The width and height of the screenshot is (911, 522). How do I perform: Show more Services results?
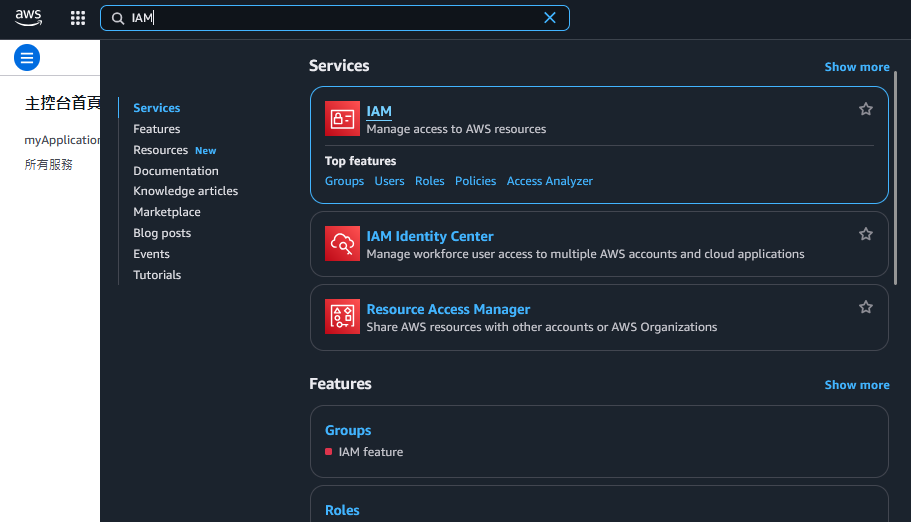tap(857, 67)
